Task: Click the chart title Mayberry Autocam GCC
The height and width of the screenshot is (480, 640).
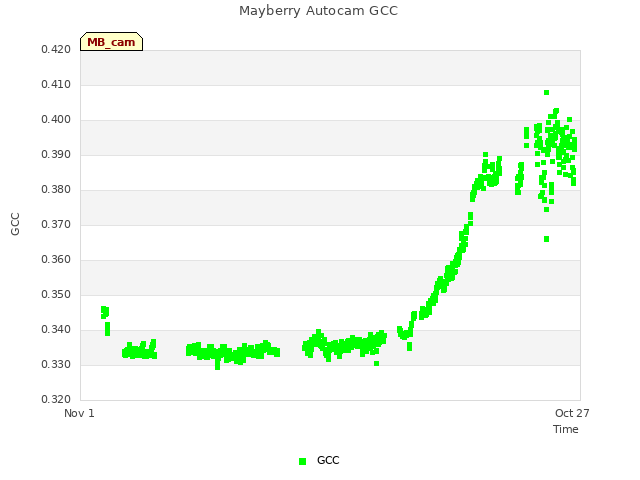Action: 318,11
